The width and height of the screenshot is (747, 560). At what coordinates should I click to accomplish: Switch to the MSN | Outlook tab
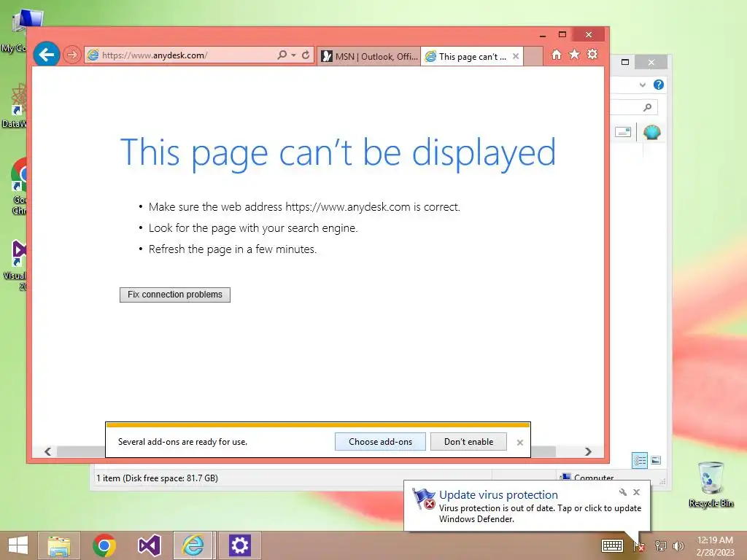click(x=368, y=56)
